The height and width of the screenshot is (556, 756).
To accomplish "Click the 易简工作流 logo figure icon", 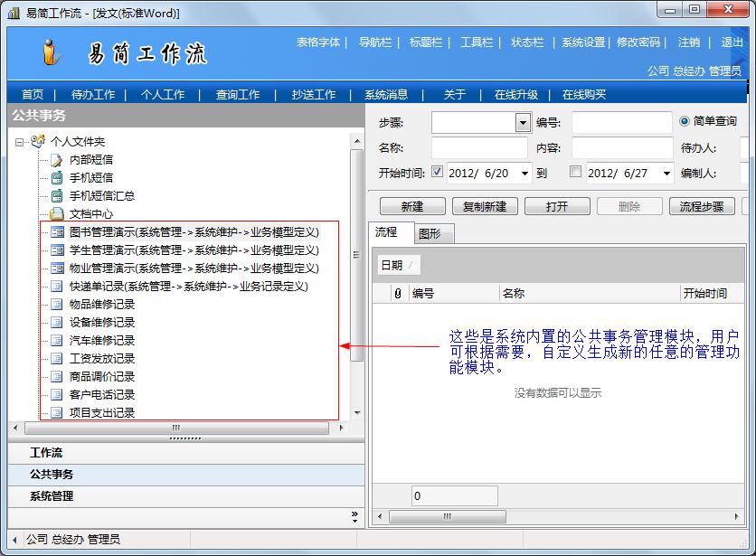I will [51, 52].
